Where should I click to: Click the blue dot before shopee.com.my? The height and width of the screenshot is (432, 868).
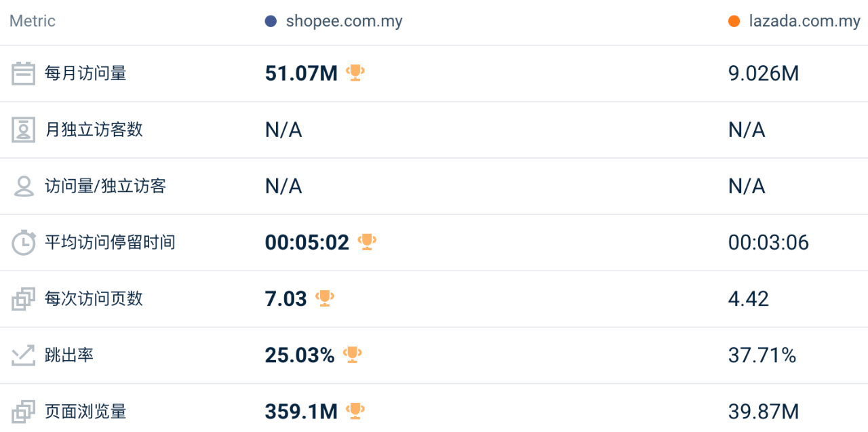pos(271,21)
